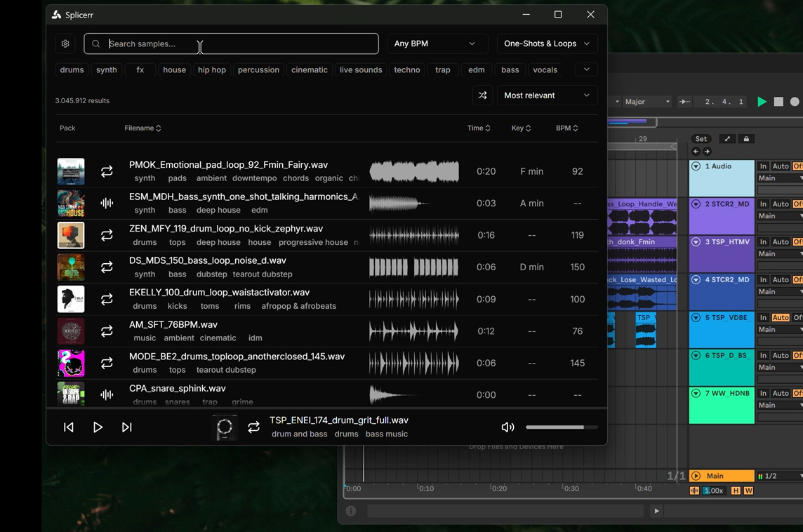Open the Any BPM dropdown
This screenshot has height=532, width=803.
(436, 44)
